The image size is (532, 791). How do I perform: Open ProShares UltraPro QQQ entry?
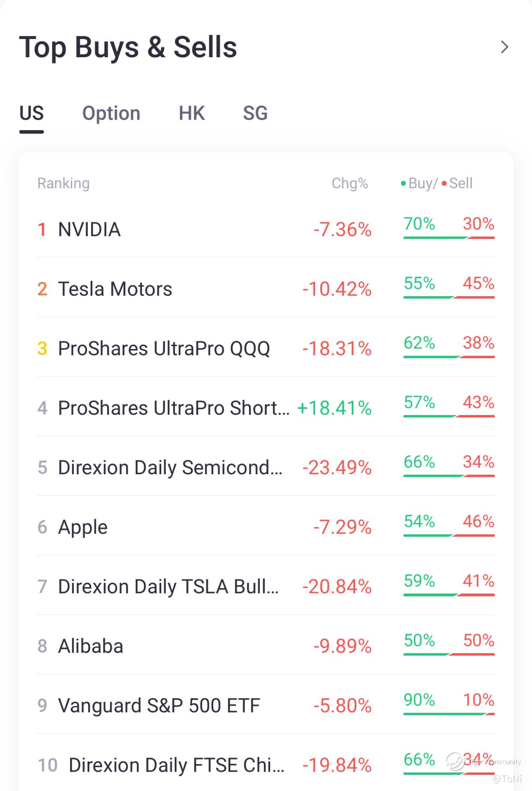(164, 349)
